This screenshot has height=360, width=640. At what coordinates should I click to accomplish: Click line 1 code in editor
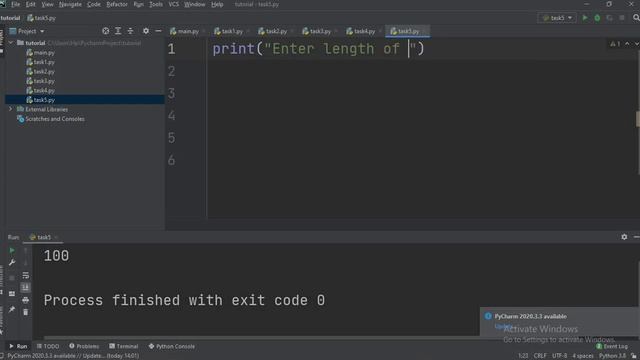click(x=318, y=49)
